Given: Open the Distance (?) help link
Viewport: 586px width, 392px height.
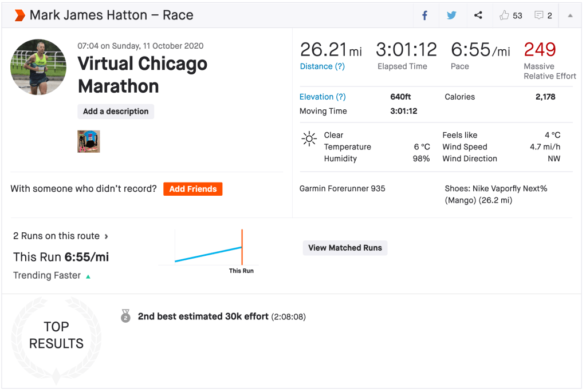Looking at the screenshot, I should click(322, 66).
